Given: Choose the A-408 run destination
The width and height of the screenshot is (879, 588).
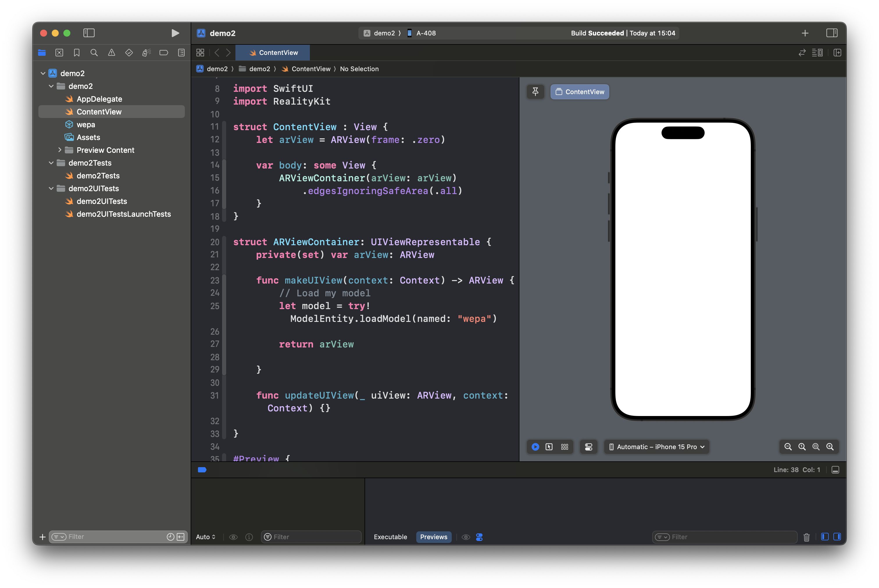Looking at the screenshot, I should pos(421,33).
